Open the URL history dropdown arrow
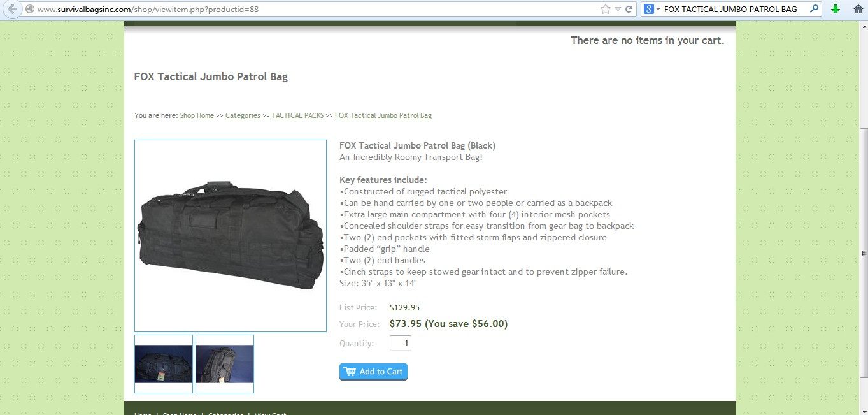 (x=617, y=9)
